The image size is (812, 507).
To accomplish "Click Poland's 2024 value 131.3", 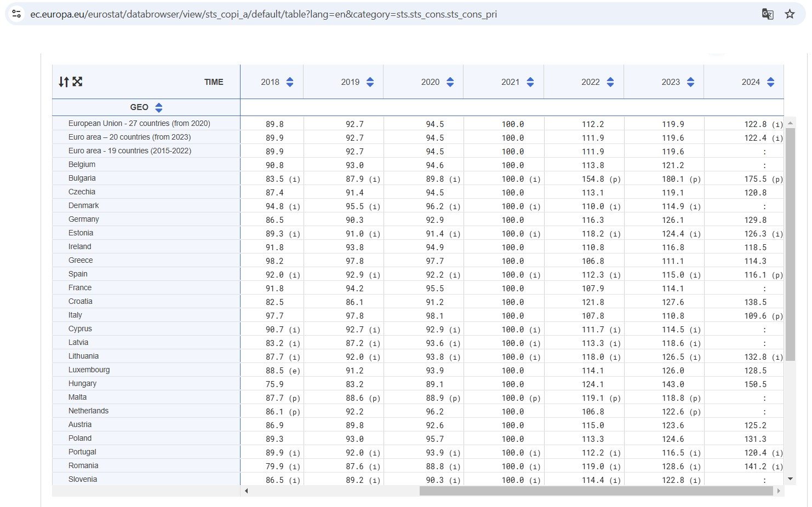I will pos(755,439).
